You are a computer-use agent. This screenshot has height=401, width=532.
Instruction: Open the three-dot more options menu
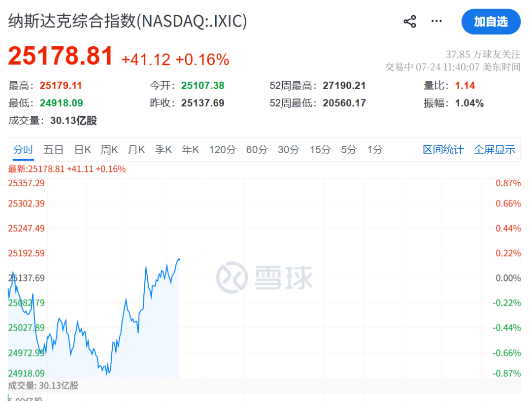coord(436,21)
